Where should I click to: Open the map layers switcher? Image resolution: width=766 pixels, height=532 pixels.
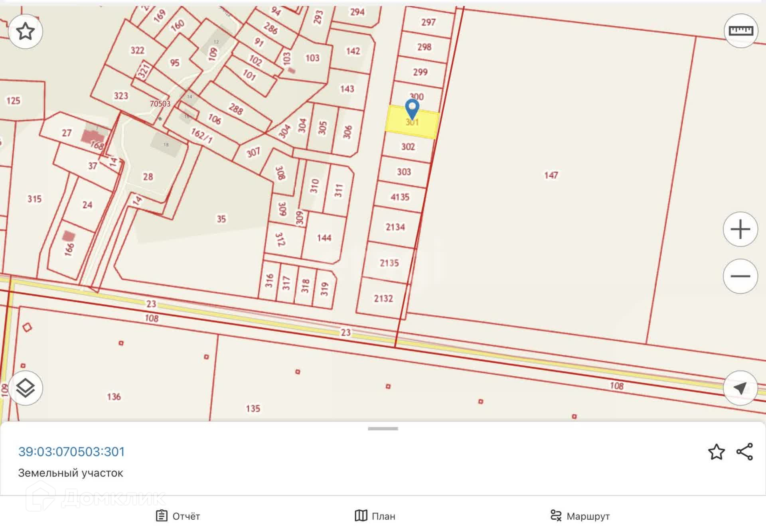coord(25,388)
